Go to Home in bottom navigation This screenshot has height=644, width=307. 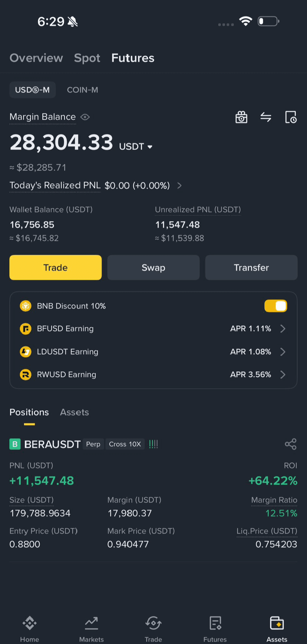pos(30,629)
